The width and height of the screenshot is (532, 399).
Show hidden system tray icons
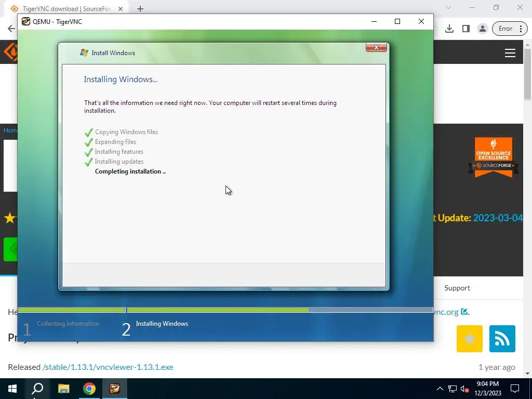440,389
